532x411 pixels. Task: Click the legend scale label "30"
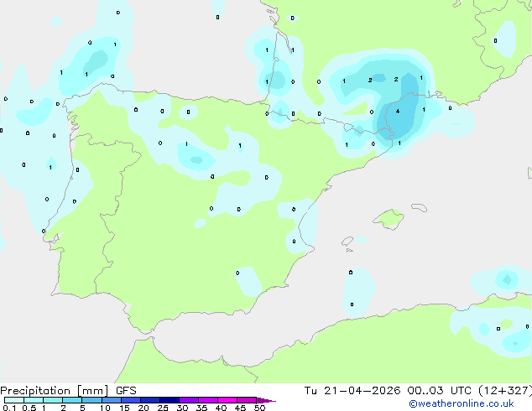(x=182, y=408)
